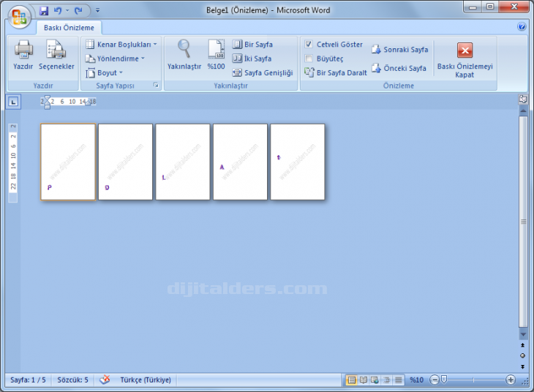Enable the Büyüteç checkbox
534x392 pixels.
pyautogui.click(x=309, y=59)
